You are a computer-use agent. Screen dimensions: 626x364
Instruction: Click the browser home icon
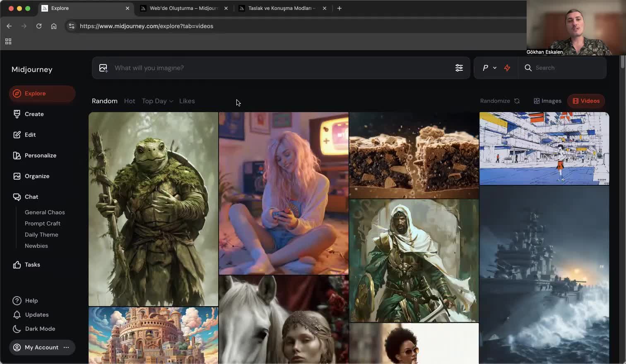pyautogui.click(x=54, y=26)
